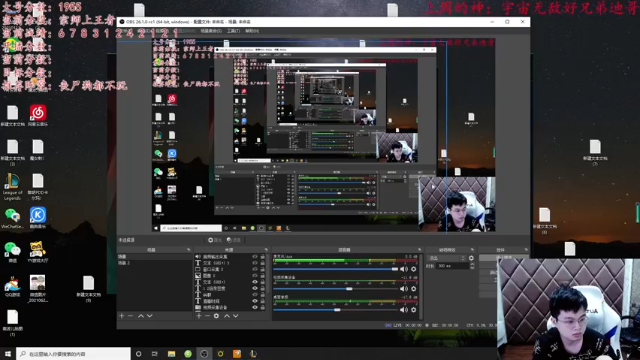640x360 pixels.
Task: Click the OBS preview canvas
Action: point(323,136)
